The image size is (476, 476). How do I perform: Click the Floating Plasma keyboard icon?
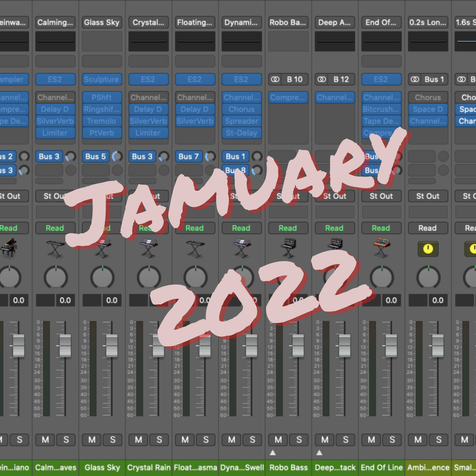(195, 249)
